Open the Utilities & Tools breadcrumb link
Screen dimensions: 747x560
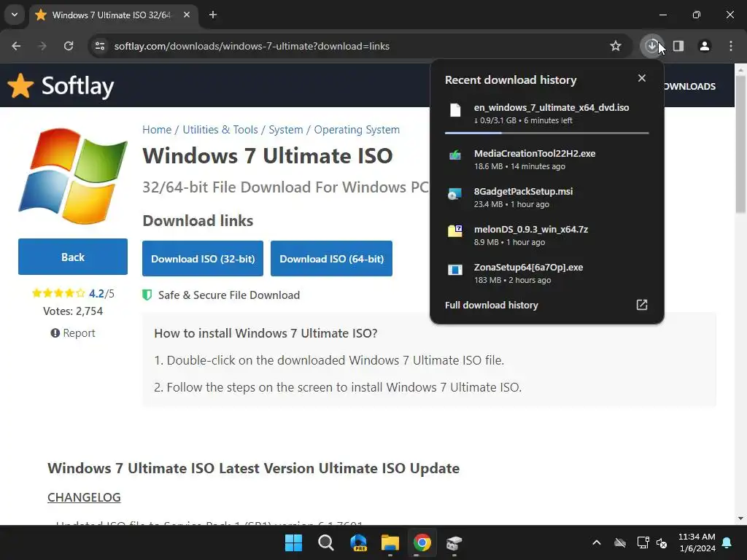click(220, 130)
